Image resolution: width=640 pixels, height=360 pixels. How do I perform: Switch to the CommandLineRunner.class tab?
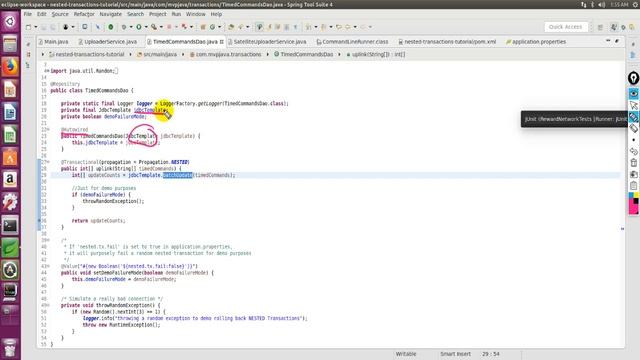pyautogui.click(x=352, y=42)
